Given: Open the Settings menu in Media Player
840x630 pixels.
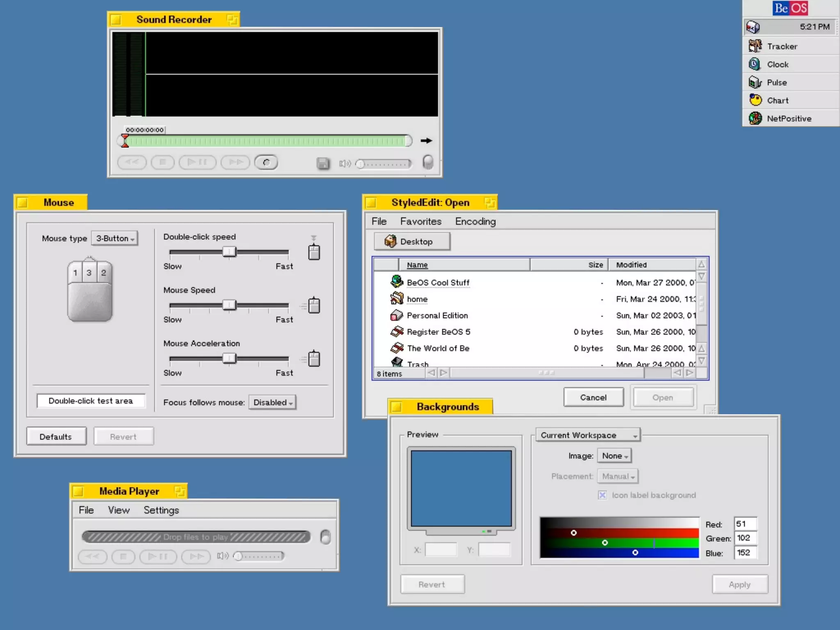Looking at the screenshot, I should pos(161,510).
